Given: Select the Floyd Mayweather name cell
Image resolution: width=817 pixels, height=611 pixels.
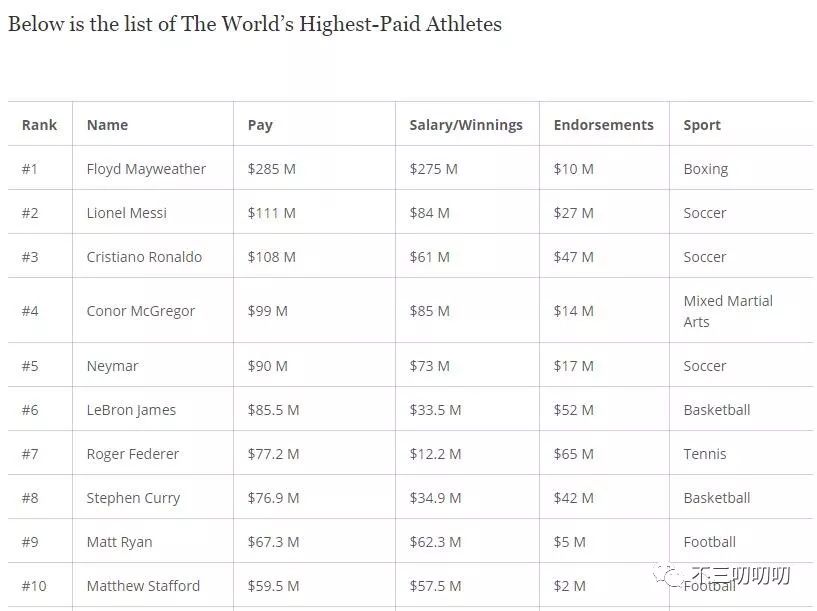Looking at the screenshot, I should [x=146, y=169].
